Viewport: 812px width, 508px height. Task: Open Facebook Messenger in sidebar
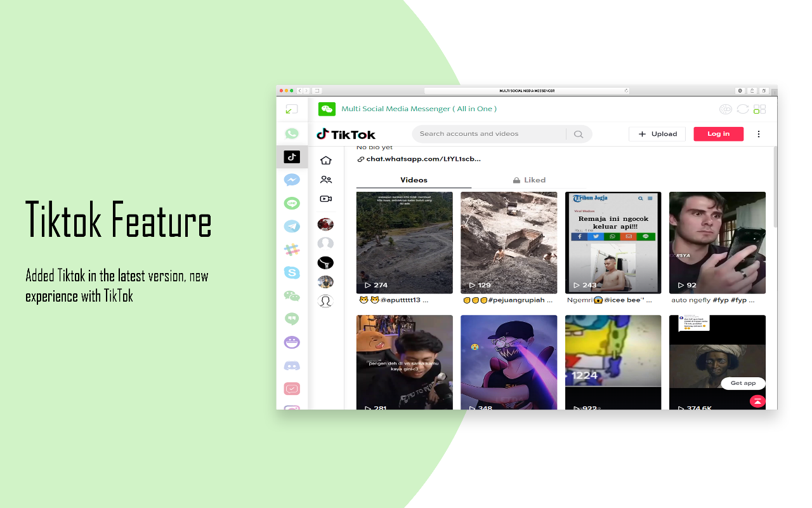tap(292, 180)
